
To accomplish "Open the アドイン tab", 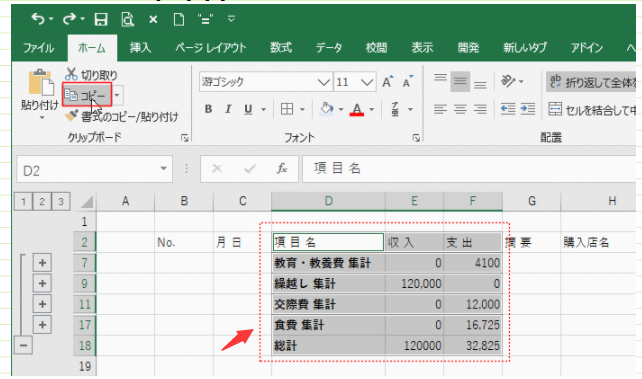I will pos(587,48).
